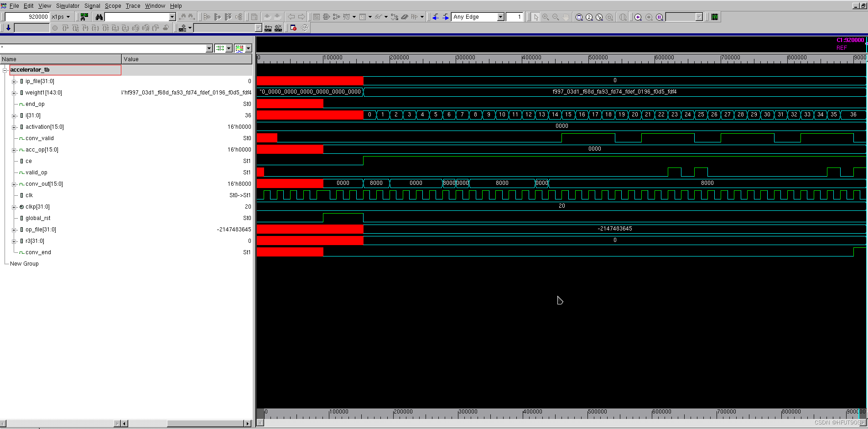Click the breakpoint window red dot icon
The image size is (868, 429).
click(x=293, y=28)
